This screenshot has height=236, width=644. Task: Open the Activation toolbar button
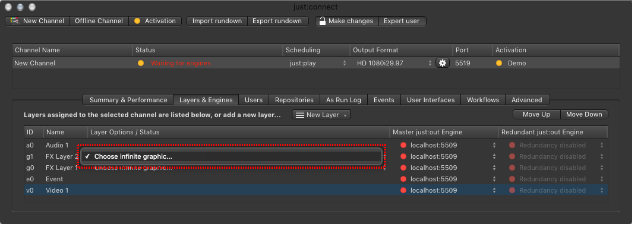coord(155,21)
